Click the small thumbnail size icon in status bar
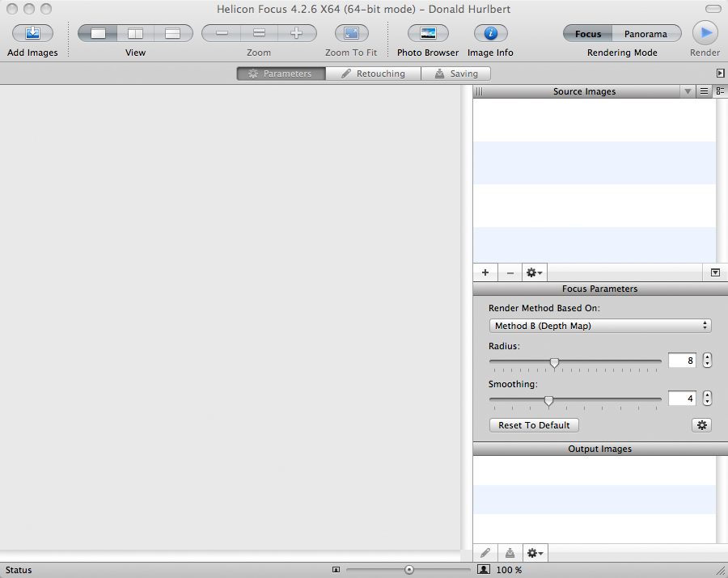728x578 pixels. (x=336, y=570)
